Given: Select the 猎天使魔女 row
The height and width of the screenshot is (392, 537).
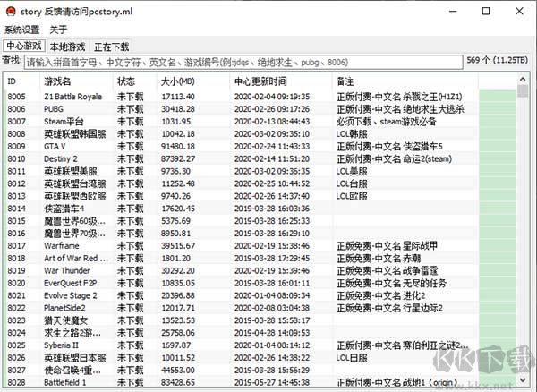Looking at the screenshot, I should 241,320.
